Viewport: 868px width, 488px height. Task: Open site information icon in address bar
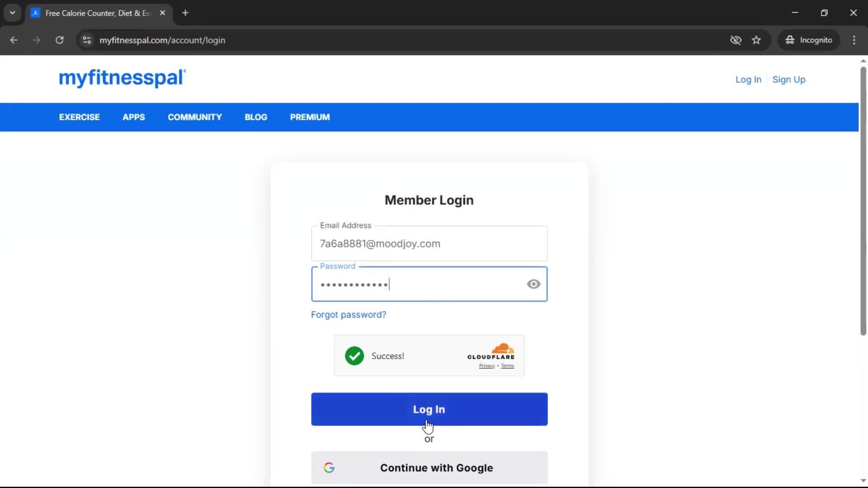click(87, 40)
